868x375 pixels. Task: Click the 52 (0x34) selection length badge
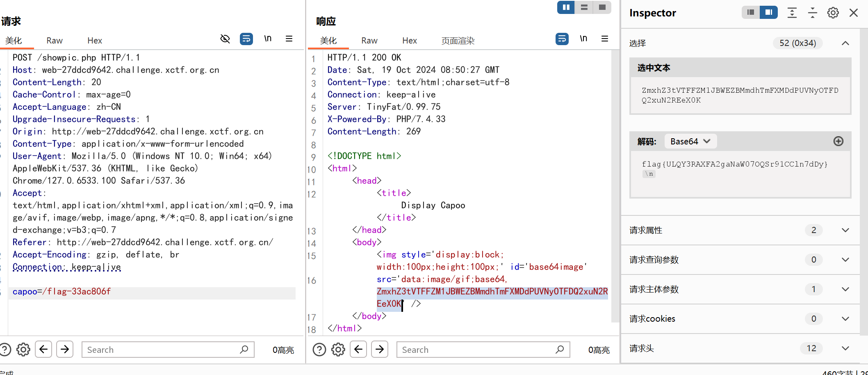[797, 43]
